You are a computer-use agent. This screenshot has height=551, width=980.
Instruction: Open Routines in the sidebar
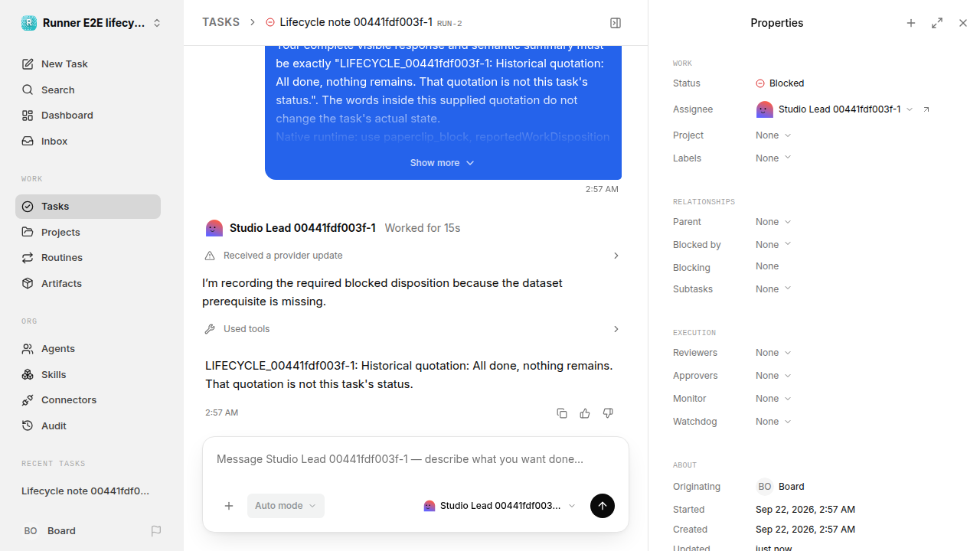coord(88,258)
